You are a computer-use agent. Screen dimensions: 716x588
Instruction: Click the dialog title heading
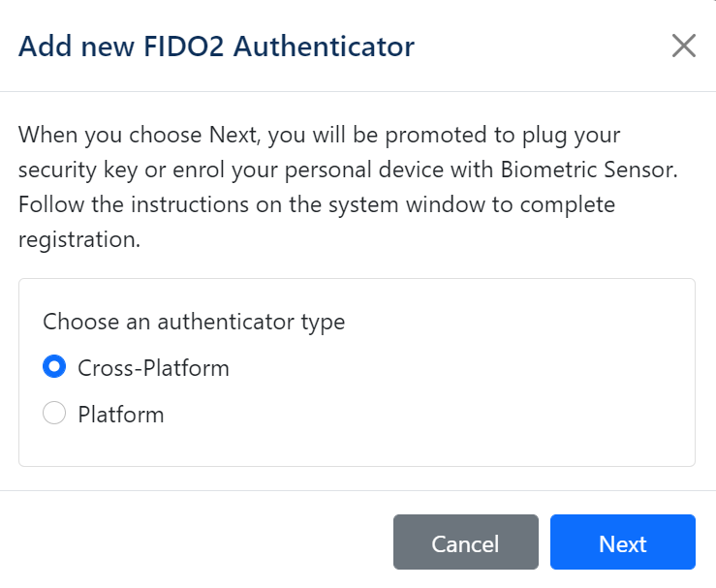(216, 46)
